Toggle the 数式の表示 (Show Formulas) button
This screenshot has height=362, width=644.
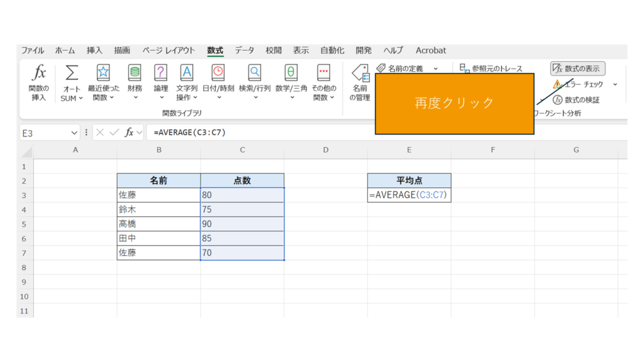[x=577, y=69]
